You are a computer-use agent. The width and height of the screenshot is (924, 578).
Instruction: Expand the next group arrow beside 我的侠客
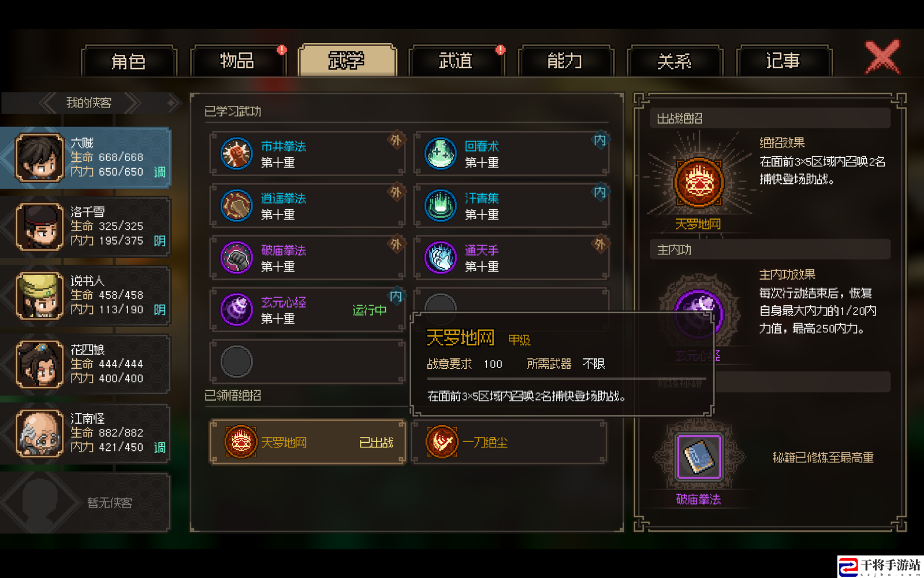pyautogui.click(x=132, y=103)
